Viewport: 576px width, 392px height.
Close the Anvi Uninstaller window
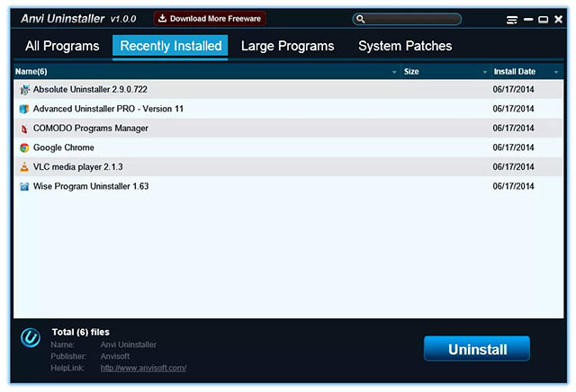tap(558, 19)
